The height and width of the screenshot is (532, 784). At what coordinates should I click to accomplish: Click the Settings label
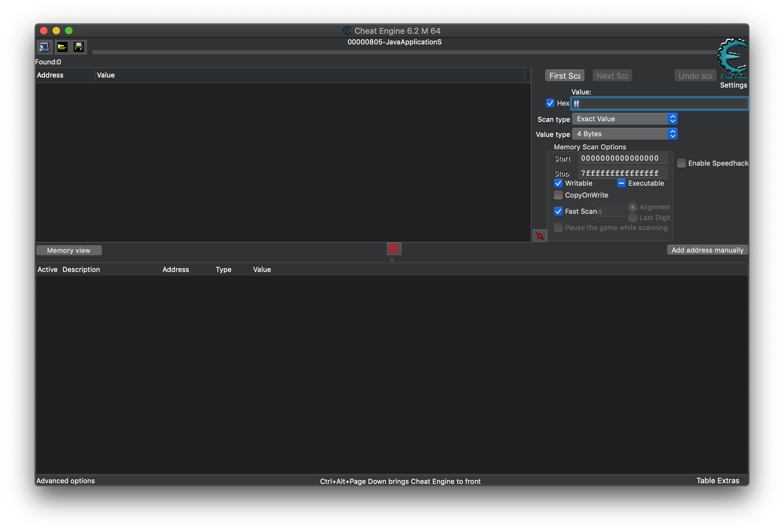click(x=733, y=85)
